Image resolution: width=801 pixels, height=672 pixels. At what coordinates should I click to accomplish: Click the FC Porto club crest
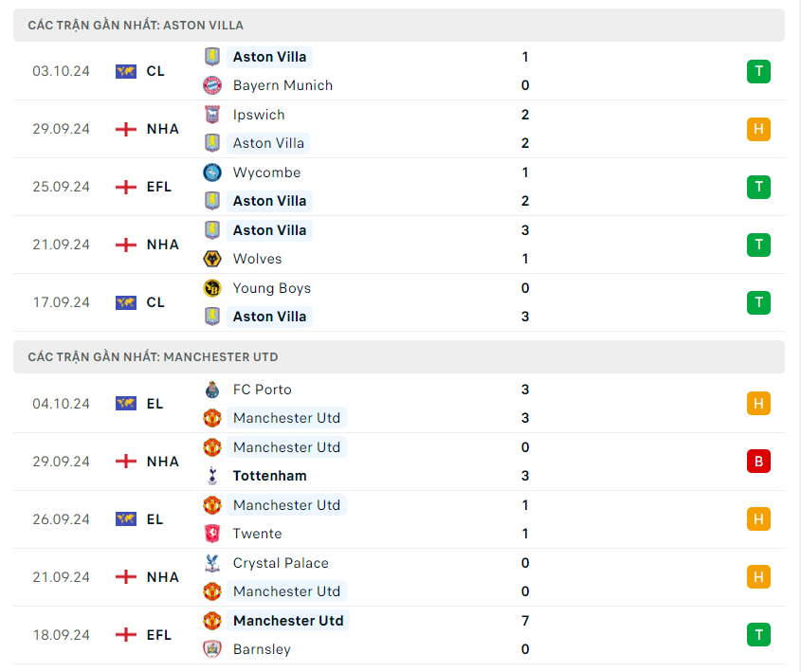pos(212,390)
